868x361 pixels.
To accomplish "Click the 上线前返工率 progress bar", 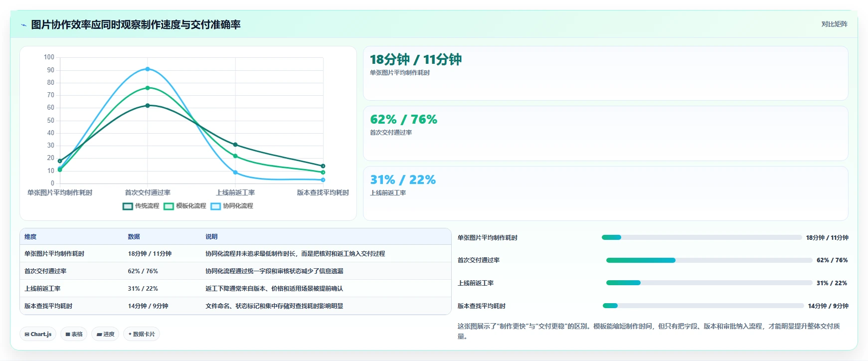I will (x=709, y=283).
